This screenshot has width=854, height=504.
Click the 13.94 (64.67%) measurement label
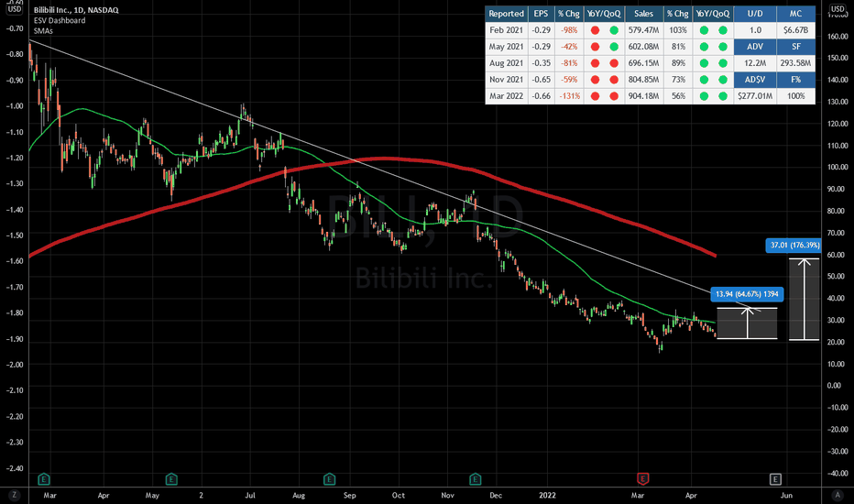[747, 294]
